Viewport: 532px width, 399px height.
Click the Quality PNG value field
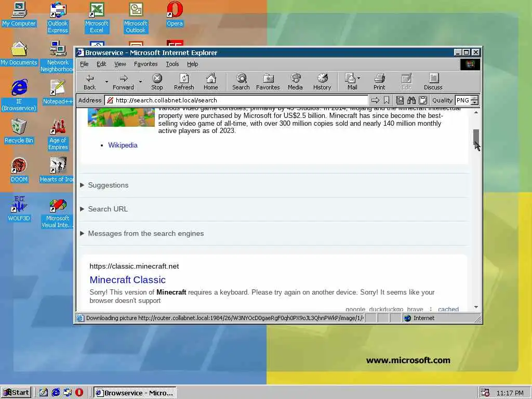pyautogui.click(x=463, y=100)
